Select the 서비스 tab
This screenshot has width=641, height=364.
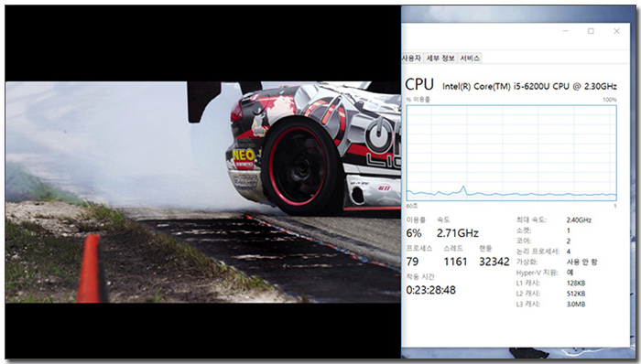470,59
